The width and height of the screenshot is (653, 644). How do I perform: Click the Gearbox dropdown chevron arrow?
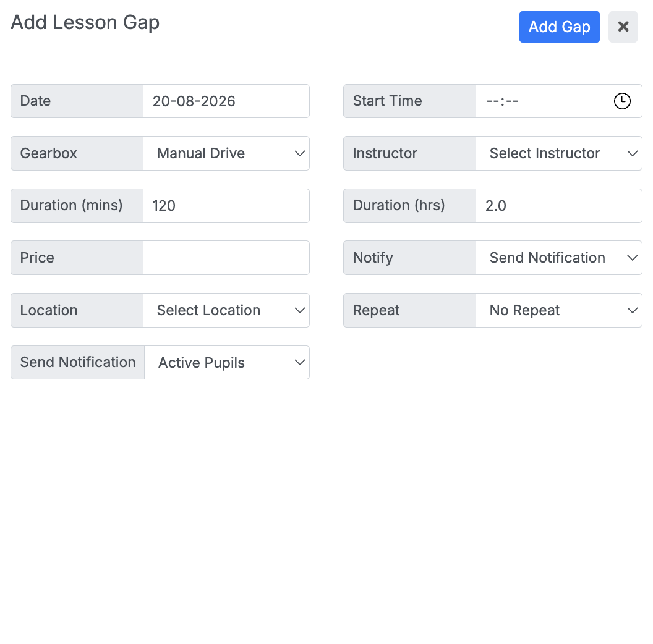(299, 154)
